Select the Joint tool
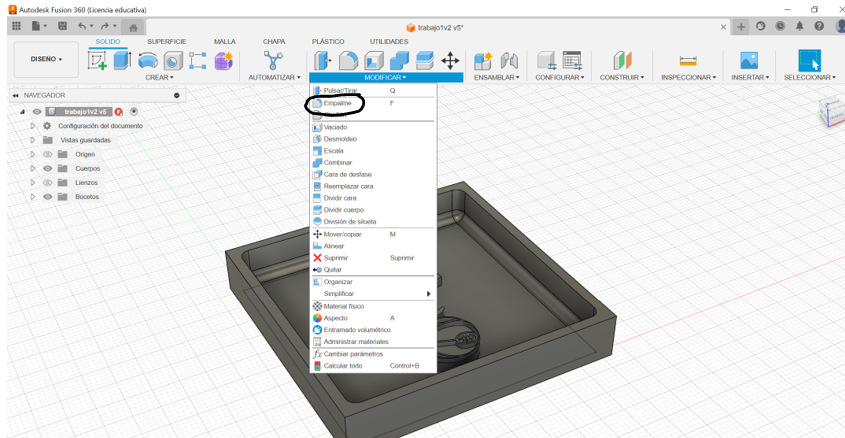Viewport: 845px width, 438px height. pos(509,60)
